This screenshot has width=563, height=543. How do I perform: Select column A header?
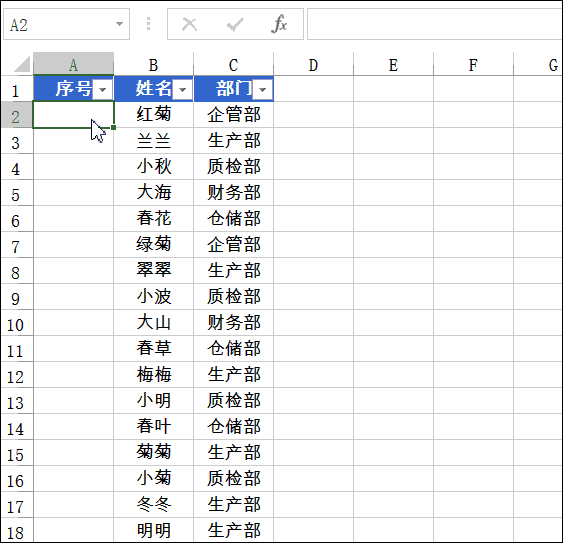tap(74, 64)
